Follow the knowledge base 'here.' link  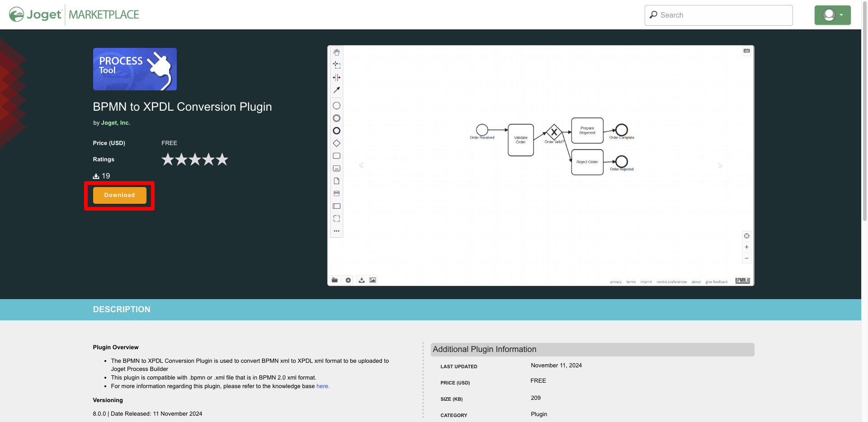click(323, 386)
